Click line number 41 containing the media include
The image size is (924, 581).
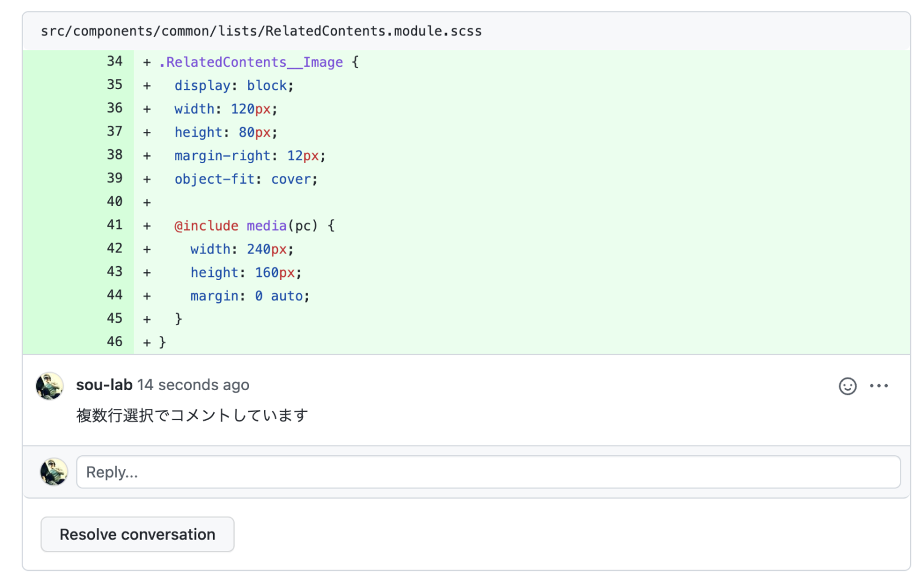click(114, 225)
